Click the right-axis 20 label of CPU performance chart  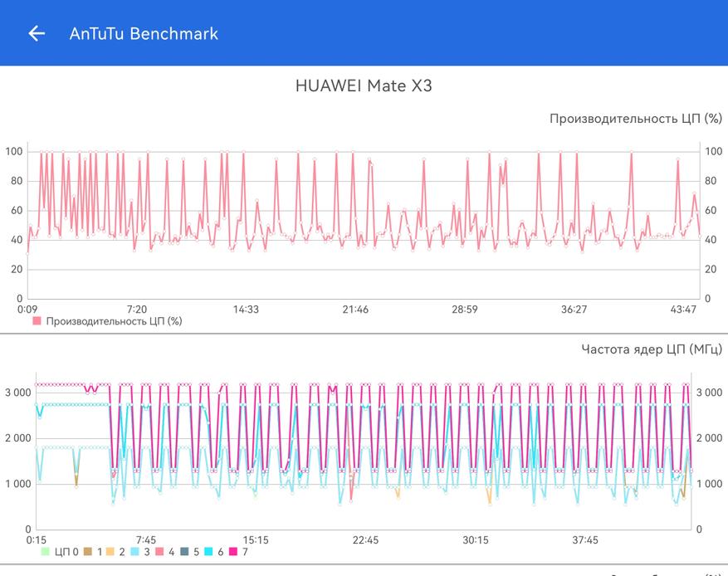(x=711, y=269)
